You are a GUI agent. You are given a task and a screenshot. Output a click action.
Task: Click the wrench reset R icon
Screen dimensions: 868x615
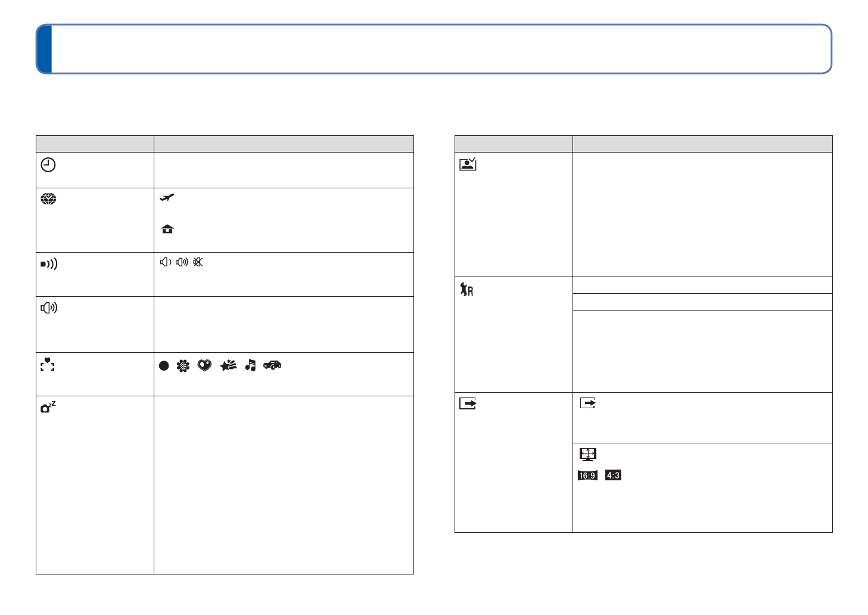pos(466,290)
